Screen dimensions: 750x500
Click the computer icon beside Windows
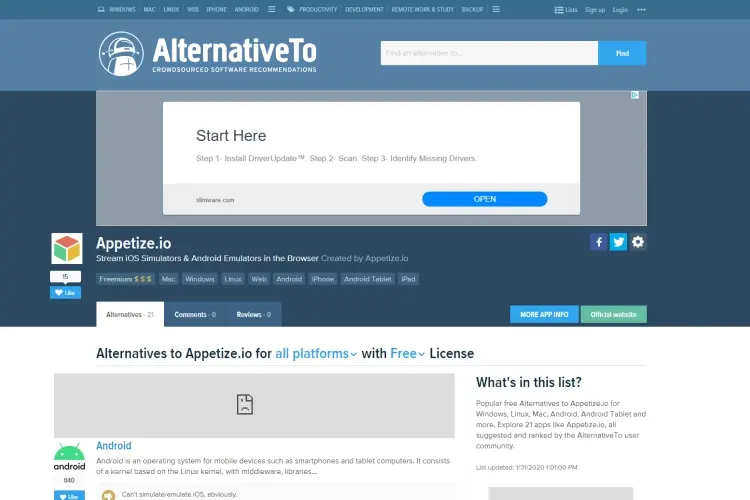(101, 9)
